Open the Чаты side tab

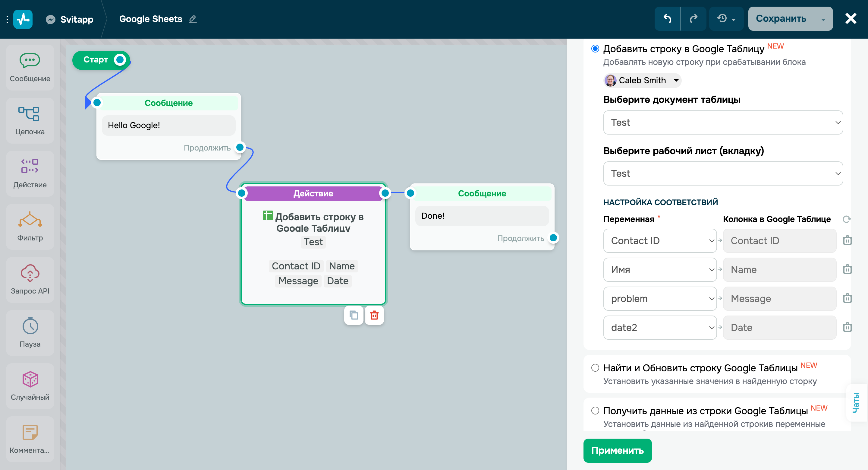[856, 402]
